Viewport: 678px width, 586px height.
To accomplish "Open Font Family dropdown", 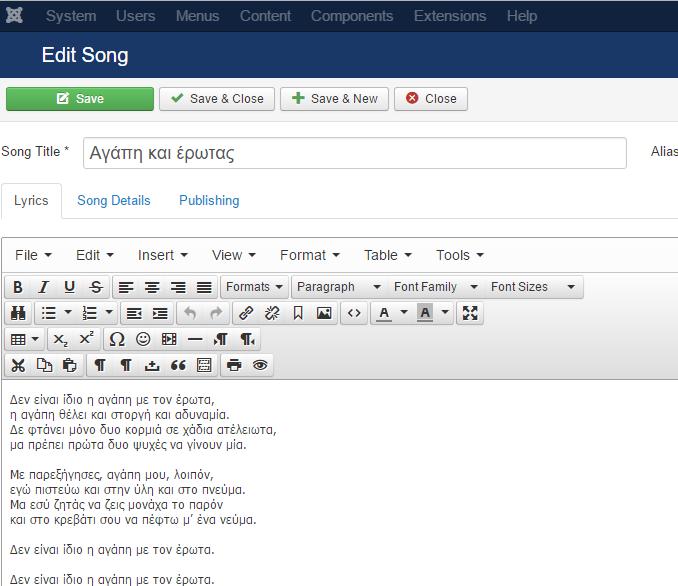I will coord(436,287).
